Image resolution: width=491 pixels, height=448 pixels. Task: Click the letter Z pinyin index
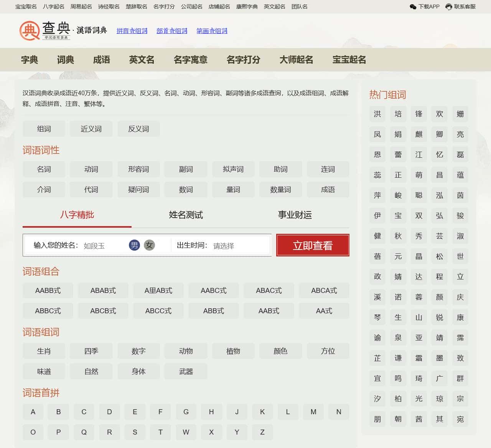click(262, 432)
